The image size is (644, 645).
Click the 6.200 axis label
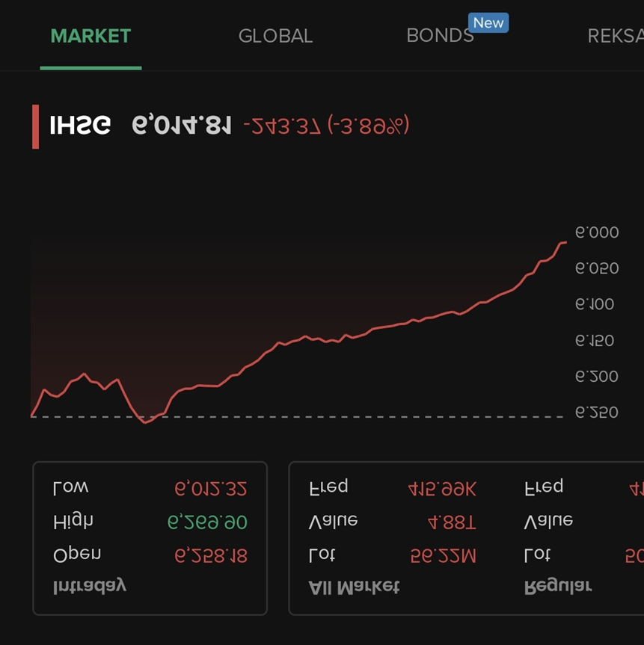597,377
